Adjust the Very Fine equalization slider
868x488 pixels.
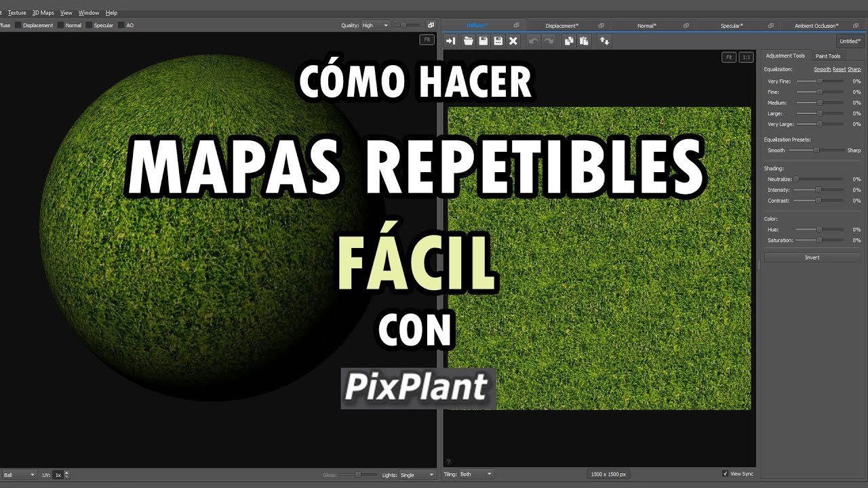[820, 81]
